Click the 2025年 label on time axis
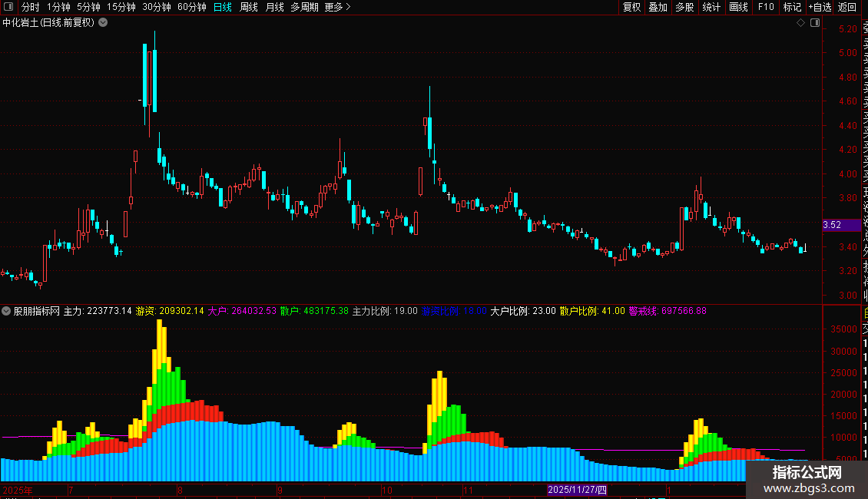 point(17,490)
